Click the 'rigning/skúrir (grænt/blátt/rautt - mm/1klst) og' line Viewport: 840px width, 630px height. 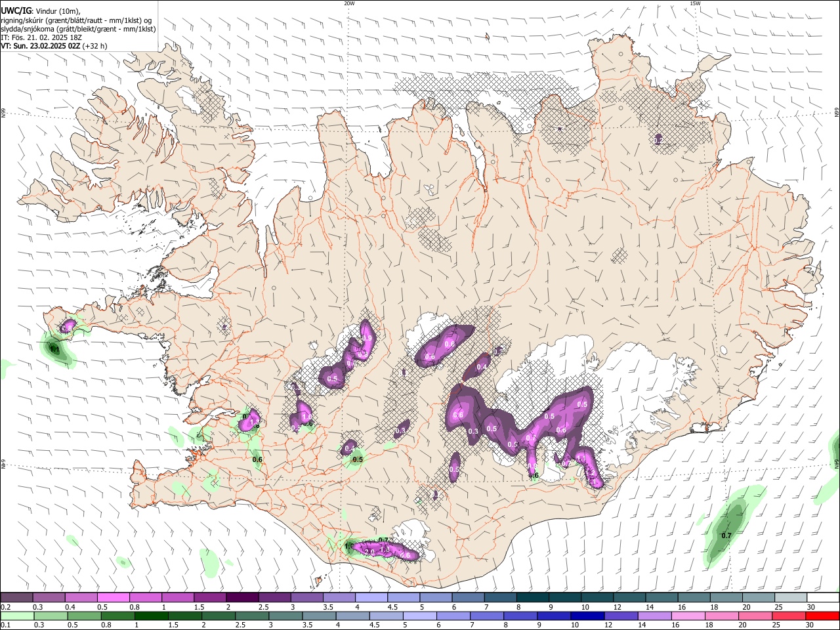pos(76,20)
